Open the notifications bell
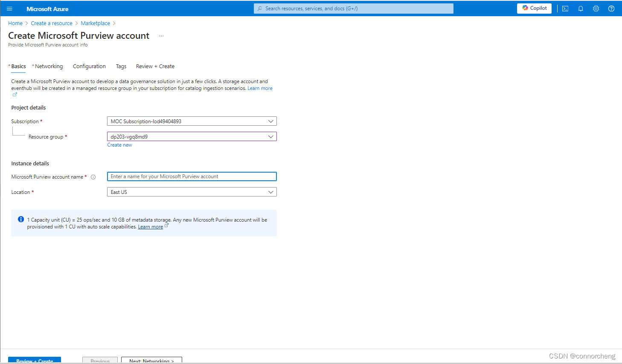This screenshot has height=364, width=622. click(x=581, y=9)
